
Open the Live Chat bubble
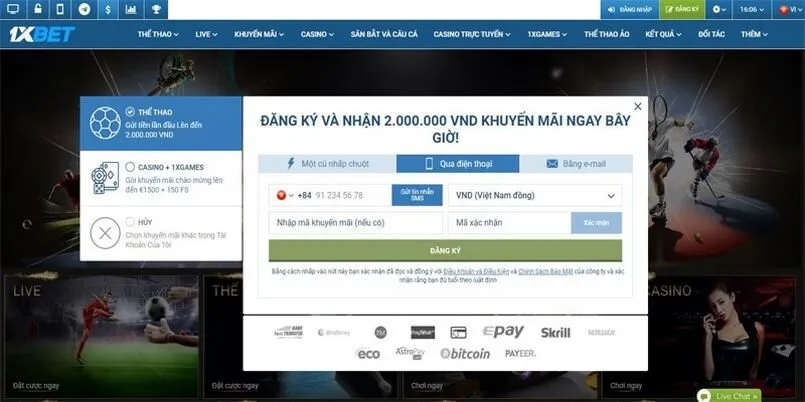(x=729, y=396)
